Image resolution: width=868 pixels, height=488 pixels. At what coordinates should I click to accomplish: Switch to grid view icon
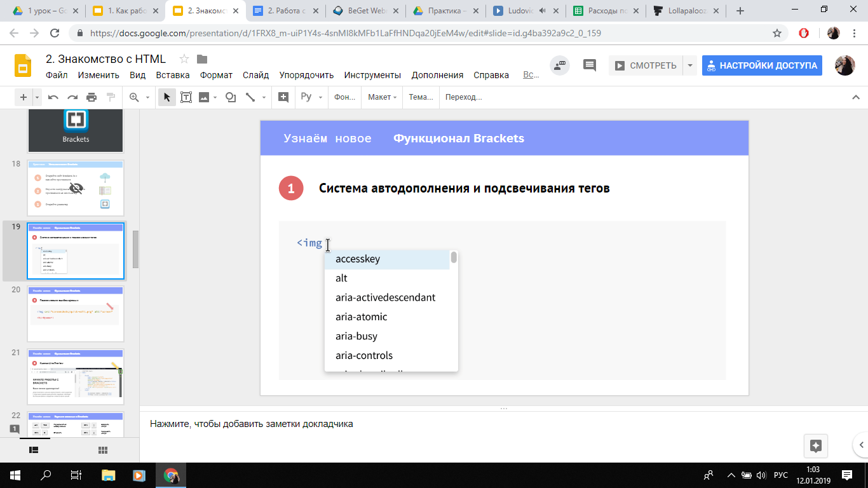pos(102,450)
